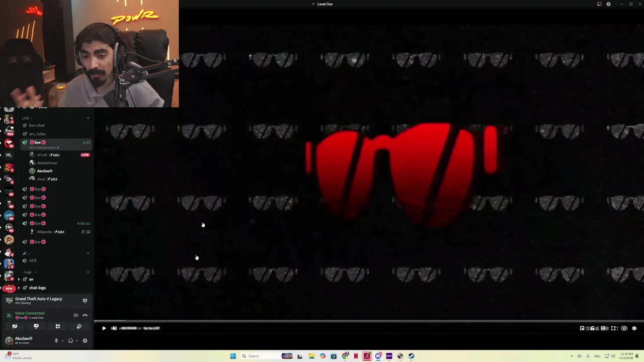Click the Go to LIVE button

click(x=151, y=328)
